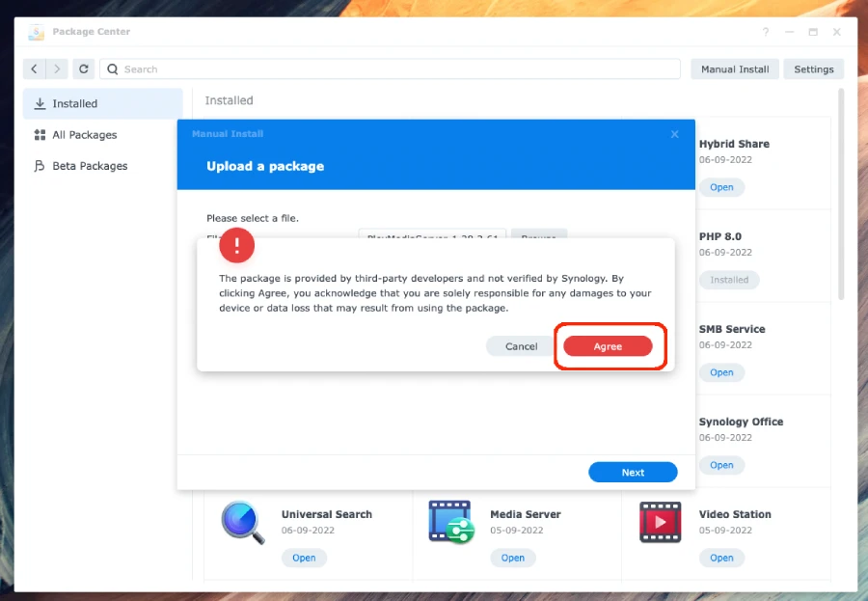This screenshot has width=868, height=601.
Task: Open the Synology Office package
Action: (x=721, y=465)
